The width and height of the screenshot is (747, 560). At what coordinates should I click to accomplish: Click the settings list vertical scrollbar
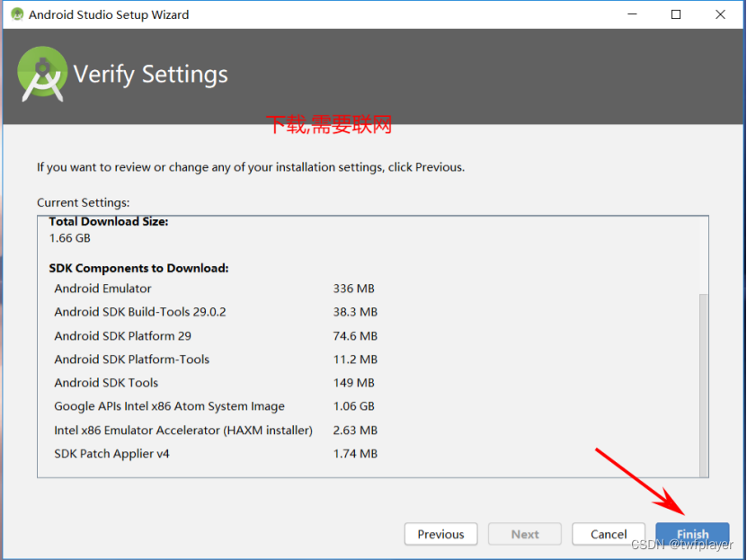click(703, 385)
